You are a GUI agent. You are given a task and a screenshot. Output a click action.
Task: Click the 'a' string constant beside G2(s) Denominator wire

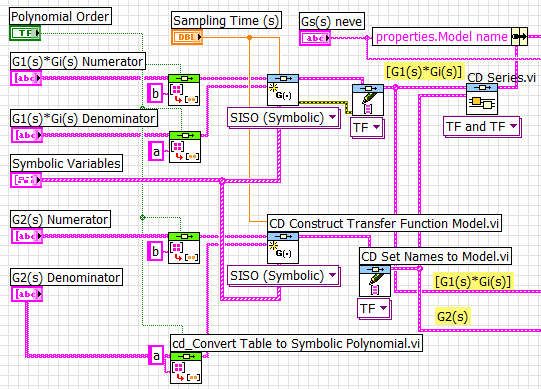pyautogui.click(x=156, y=355)
